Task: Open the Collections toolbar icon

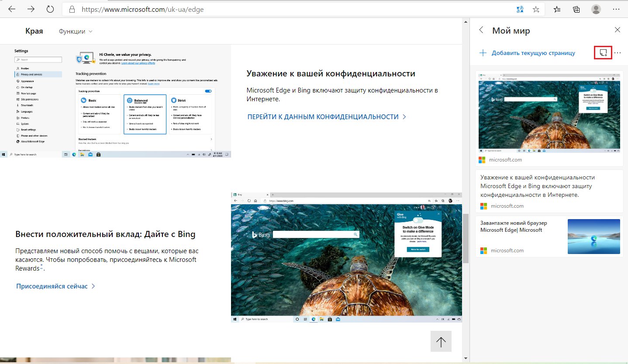Action: pos(576,9)
